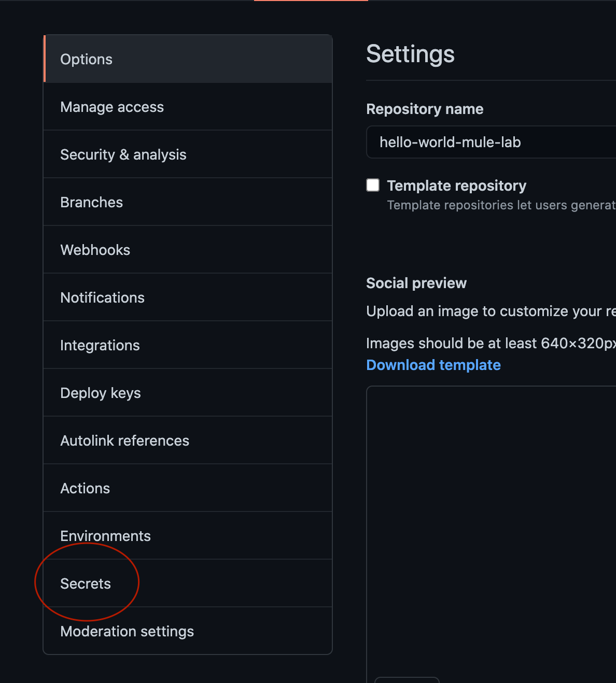Open the Webhooks settings page
The height and width of the screenshot is (683, 616).
95,250
